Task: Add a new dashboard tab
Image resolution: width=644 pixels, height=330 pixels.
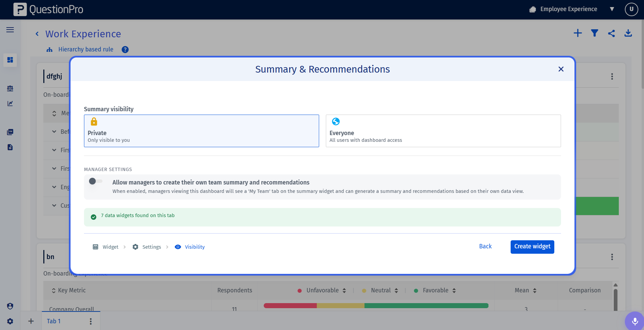Action: [x=31, y=321]
